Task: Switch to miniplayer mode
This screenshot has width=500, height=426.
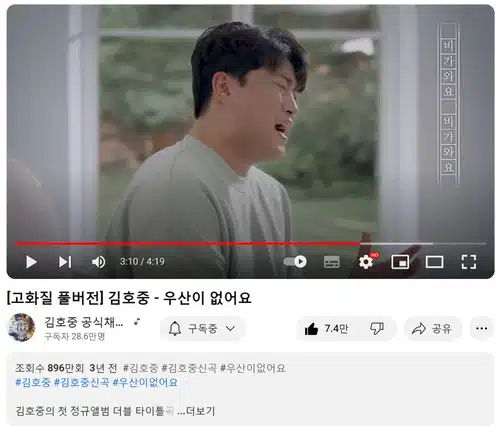Action: (x=400, y=262)
